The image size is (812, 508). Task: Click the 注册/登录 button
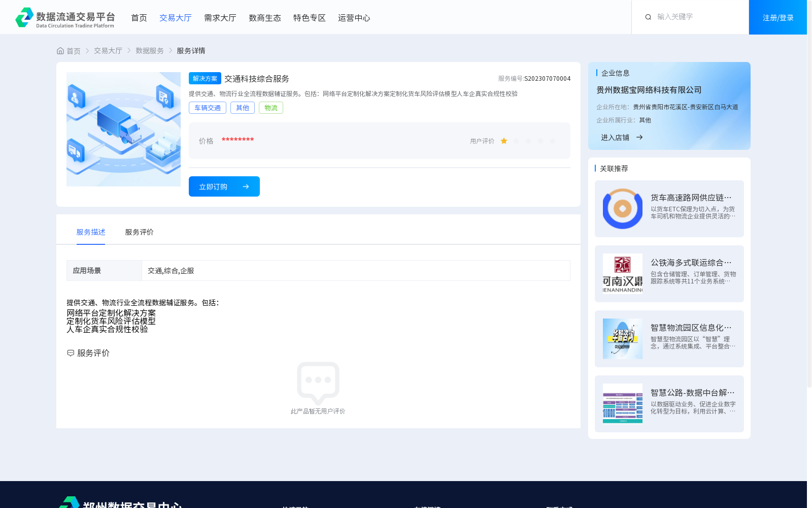(x=778, y=17)
